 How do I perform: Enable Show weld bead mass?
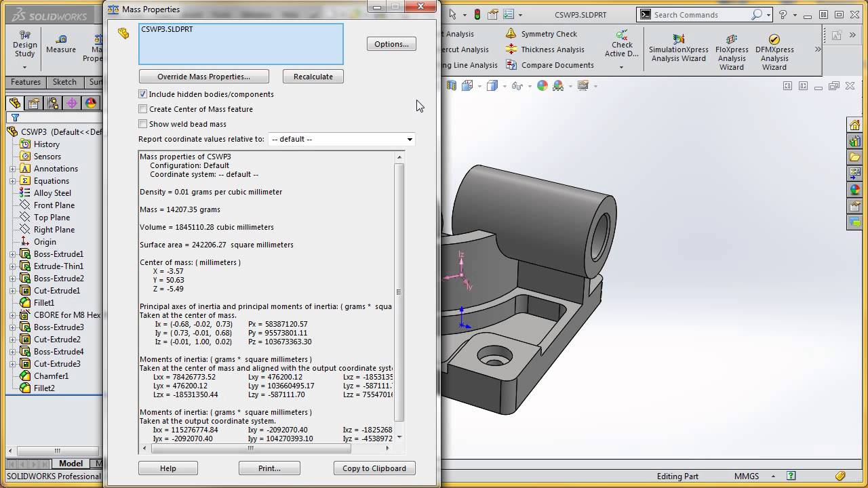coord(142,124)
